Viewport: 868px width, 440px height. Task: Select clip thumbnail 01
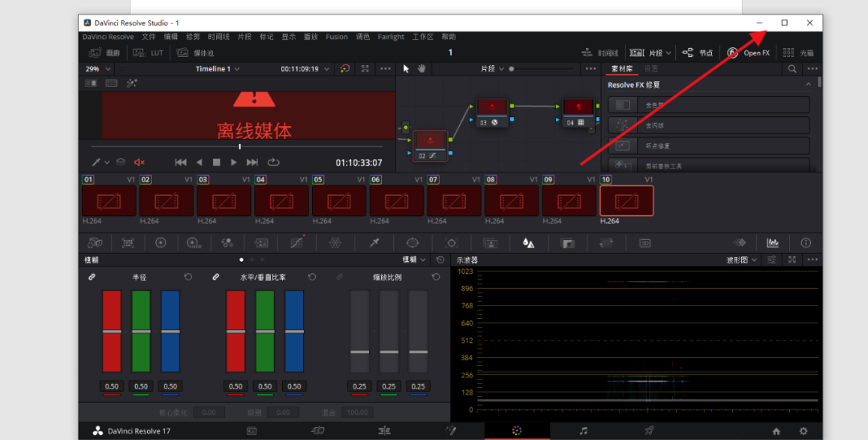[x=109, y=201]
